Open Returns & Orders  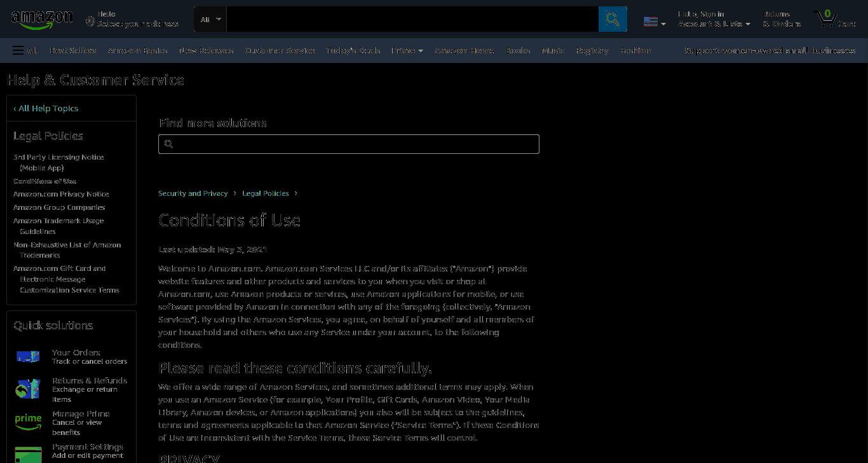coord(782,19)
